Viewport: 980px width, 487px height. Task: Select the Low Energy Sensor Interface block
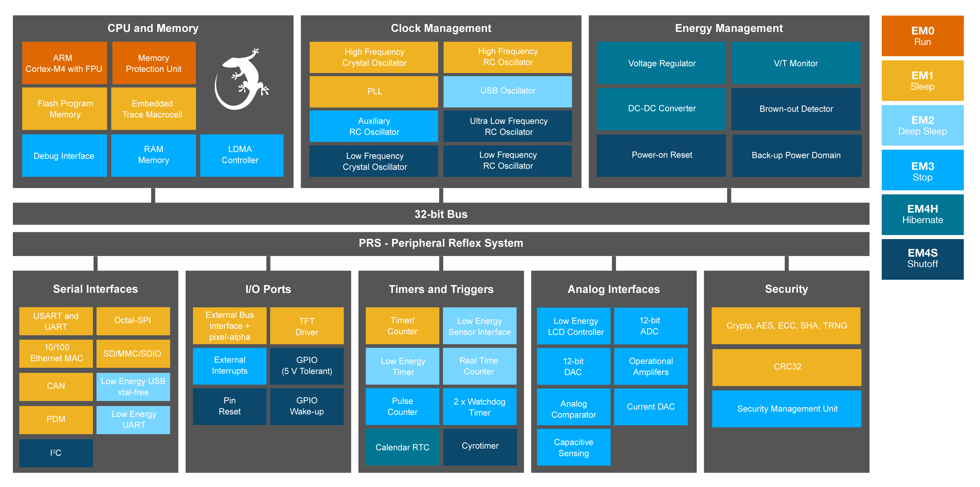tap(479, 326)
